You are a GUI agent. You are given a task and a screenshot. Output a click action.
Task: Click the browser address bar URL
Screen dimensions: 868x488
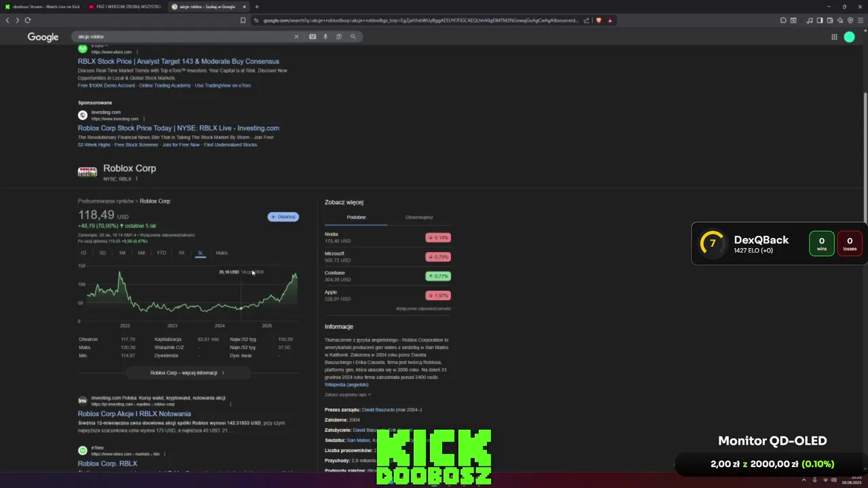point(420,20)
